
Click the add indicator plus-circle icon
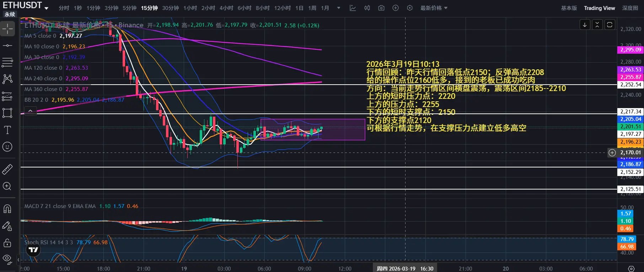pyautogui.click(x=396, y=8)
